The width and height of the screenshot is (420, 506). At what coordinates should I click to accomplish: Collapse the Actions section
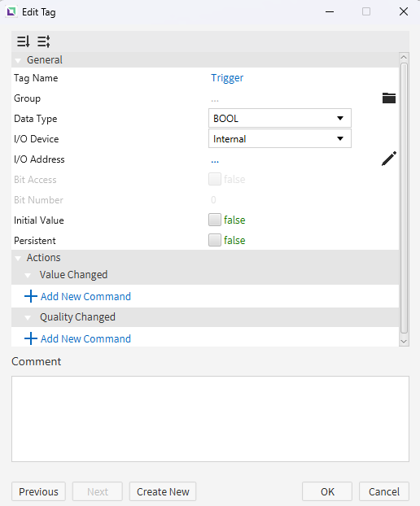coord(18,258)
